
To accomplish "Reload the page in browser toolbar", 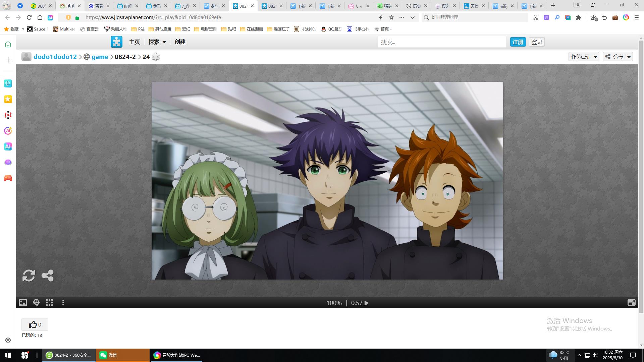I will click(29, 17).
